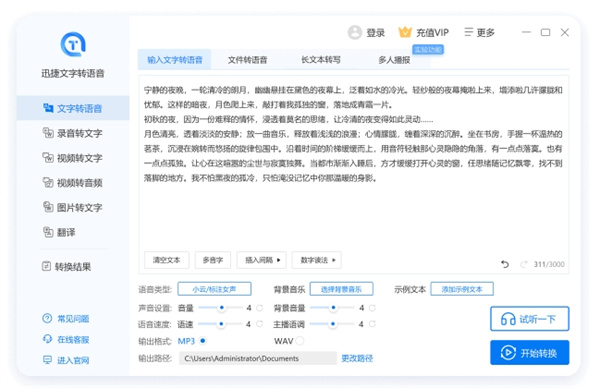Adjust the 语速 speed slider
This screenshot has height=388, width=600.
pyautogui.click(x=221, y=324)
